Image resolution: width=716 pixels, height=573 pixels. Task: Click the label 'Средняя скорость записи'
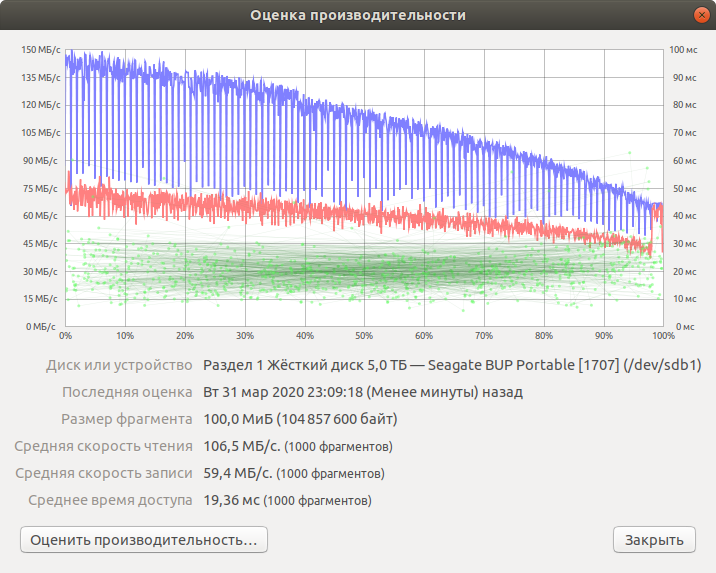click(104, 473)
